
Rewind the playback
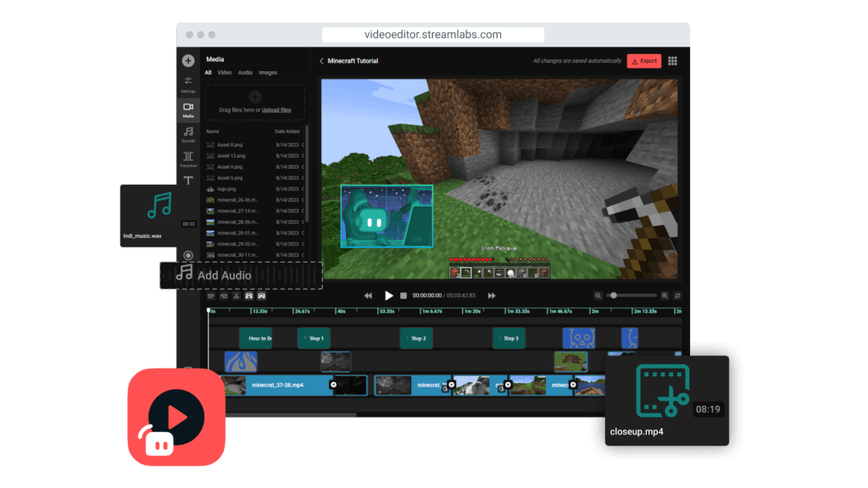point(368,296)
